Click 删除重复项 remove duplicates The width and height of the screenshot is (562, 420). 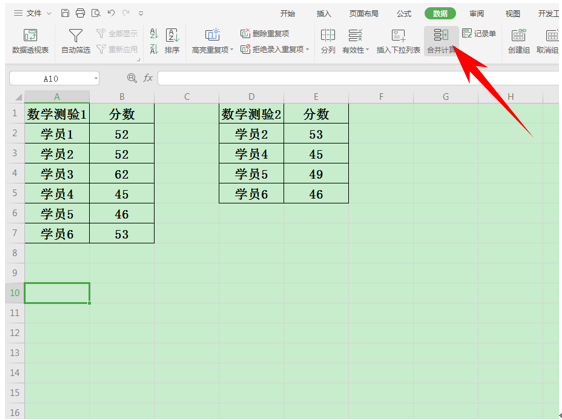pyautogui.click(x=265, y=34)
